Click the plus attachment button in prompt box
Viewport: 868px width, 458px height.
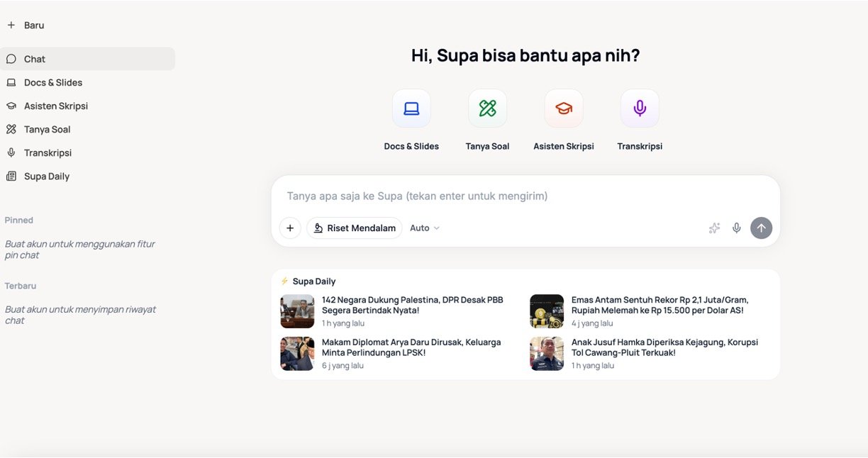point(290,228)
